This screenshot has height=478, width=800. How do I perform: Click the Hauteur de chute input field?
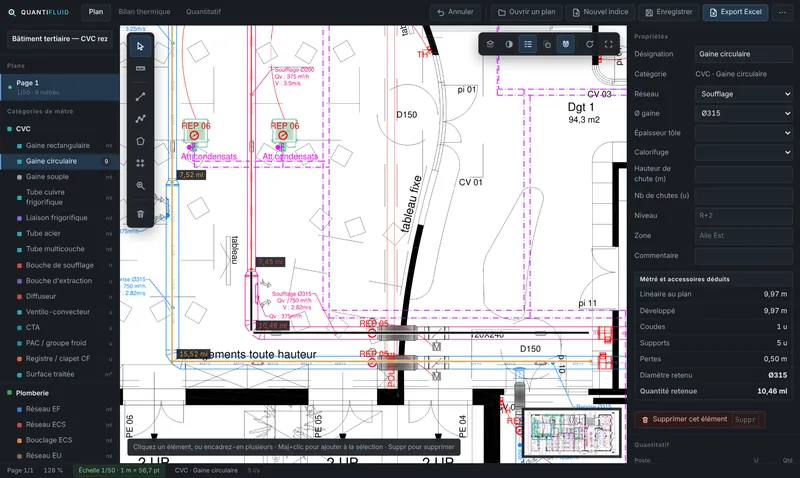pyautogui.click(x=744, y=174)
